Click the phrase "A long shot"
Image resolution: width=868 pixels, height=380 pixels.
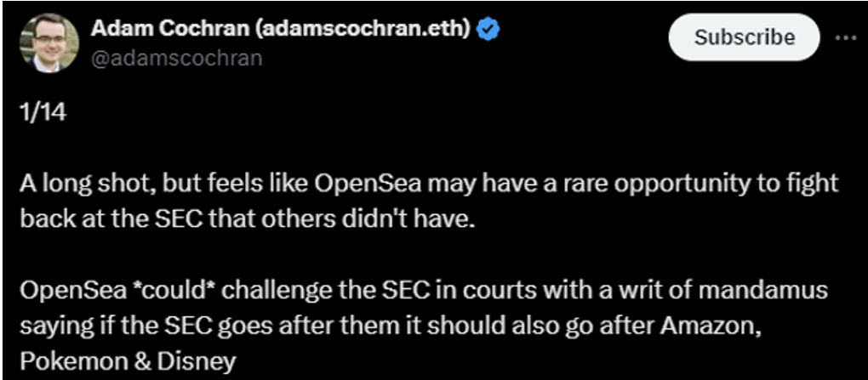[69, 184]
